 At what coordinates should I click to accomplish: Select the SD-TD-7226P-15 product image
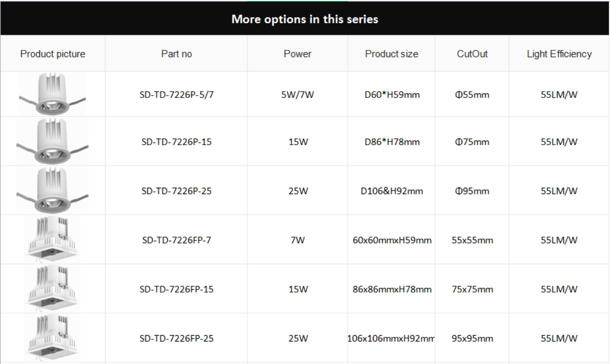point(52,141)
